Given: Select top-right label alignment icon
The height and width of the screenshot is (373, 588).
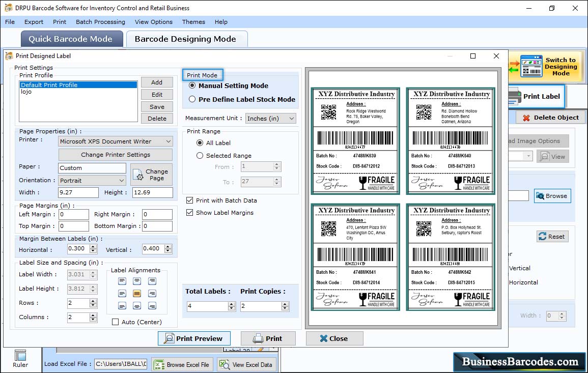Looking at the screenshot, I should [x=152, y=281].
